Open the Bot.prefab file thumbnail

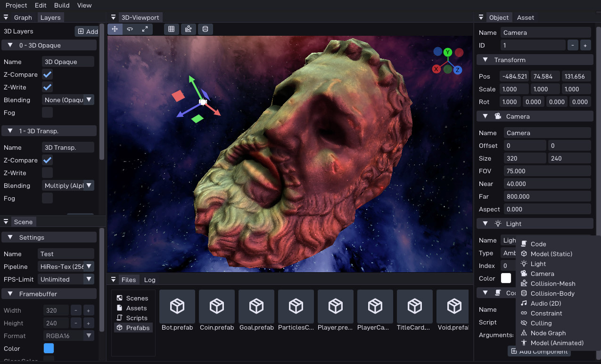[x=177, y=307]
